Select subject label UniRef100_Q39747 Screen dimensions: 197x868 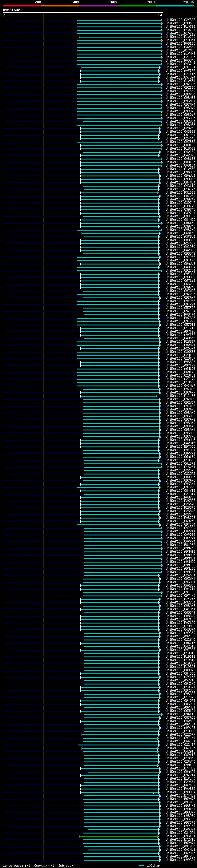coord(180,203)
